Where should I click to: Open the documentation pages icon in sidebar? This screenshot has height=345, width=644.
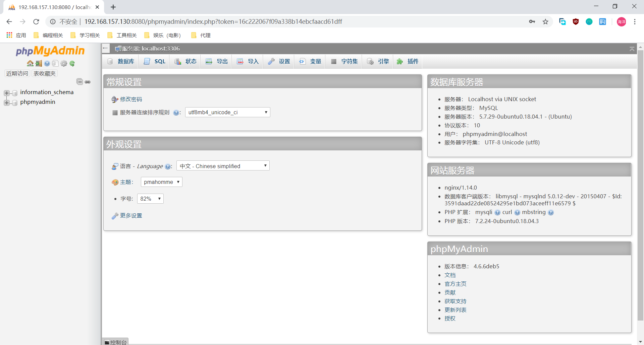tap(55, 63)
